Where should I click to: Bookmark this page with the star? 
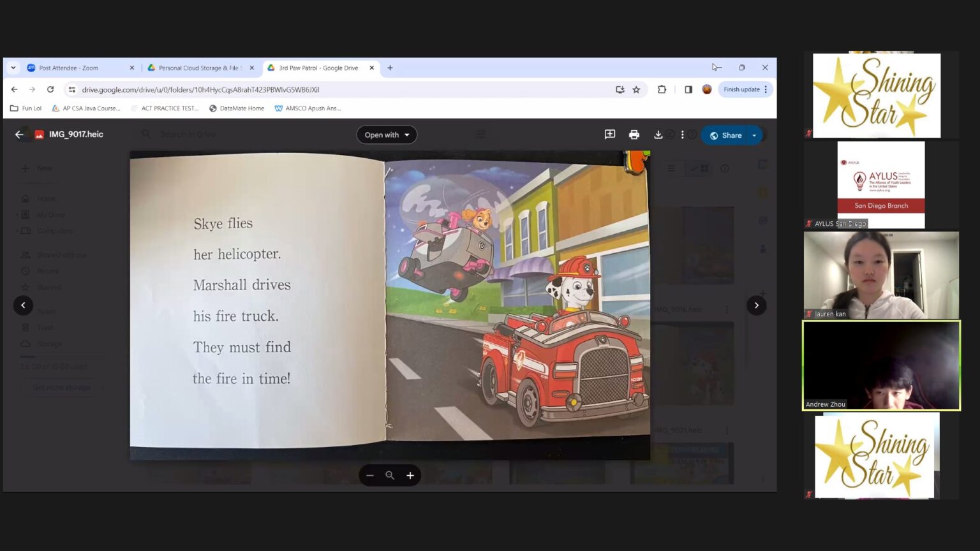click(x=636, y=89)
